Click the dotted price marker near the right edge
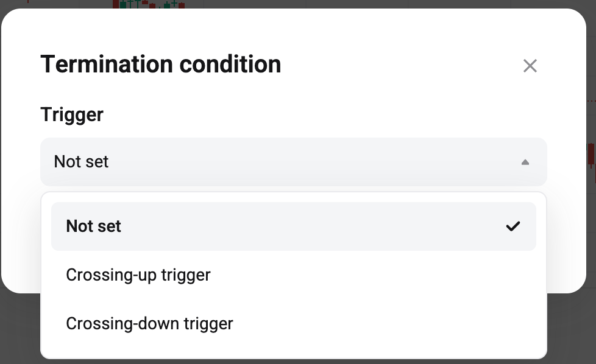 point(589,102)
